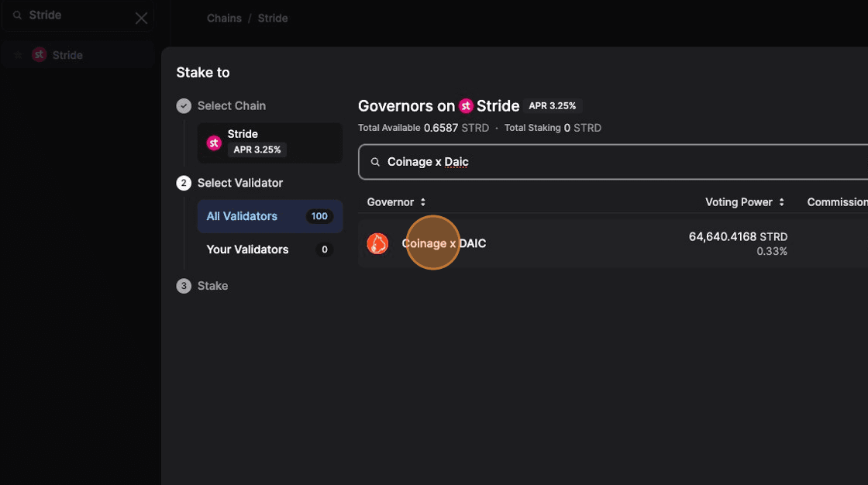Switch to the All Validators tab
Screen dimensions: 868x485
click(x=242, y=216)
